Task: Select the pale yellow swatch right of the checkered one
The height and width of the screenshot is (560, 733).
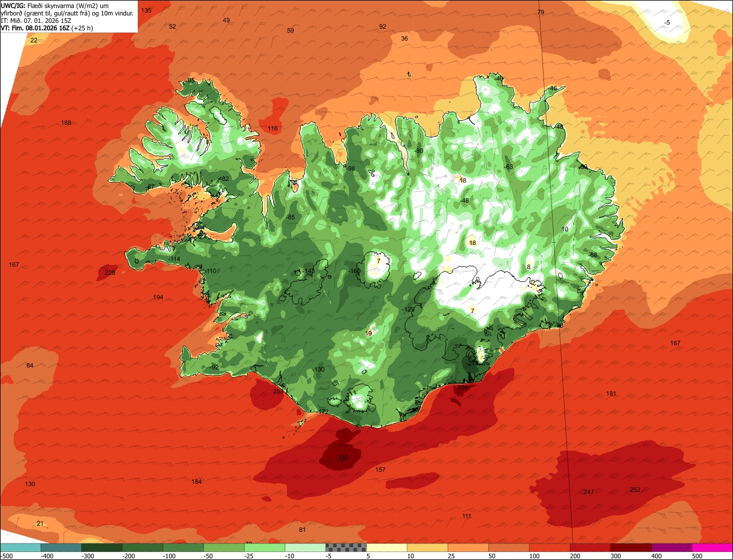Action: pos(387,547)
